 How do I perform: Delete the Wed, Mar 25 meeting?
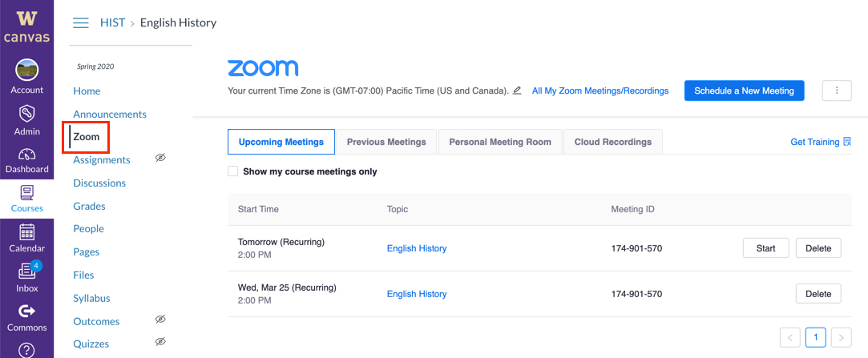(818, 294)
